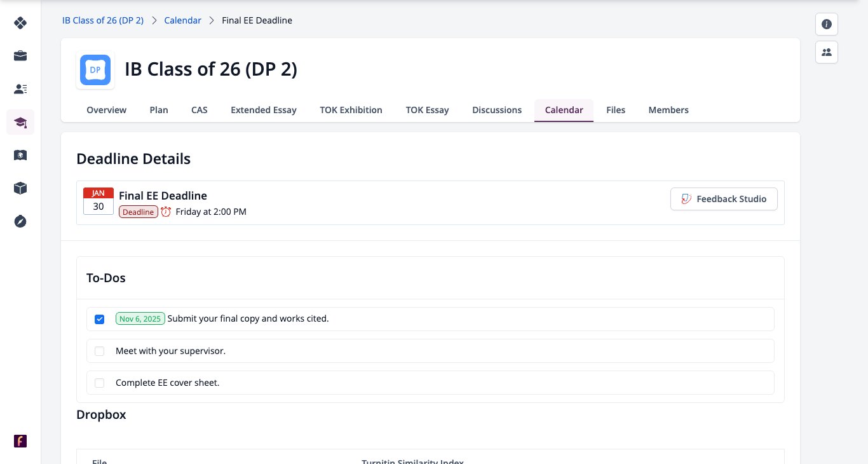The height and width of the screenshot is (464, 868).
Task: Open the people list sidebar icon
Action: pyautogui.click(x=20, y=89)
